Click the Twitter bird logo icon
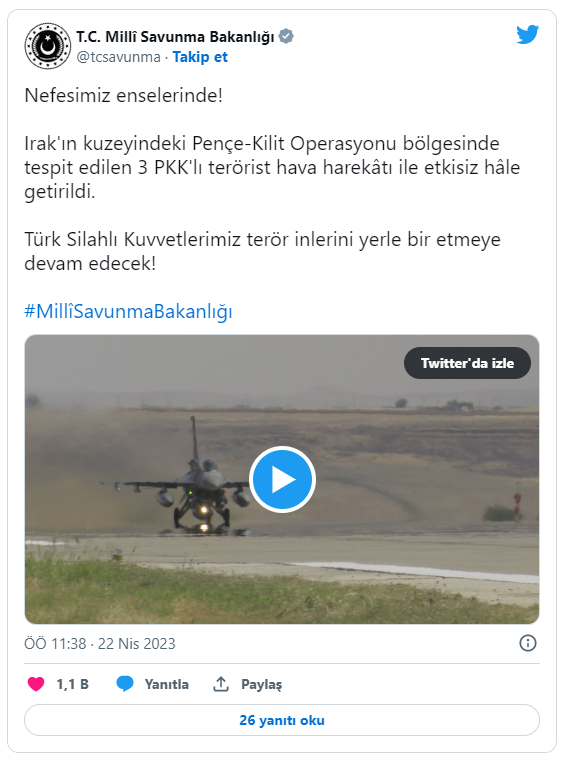563x769 pixels. tap(527, 35)
